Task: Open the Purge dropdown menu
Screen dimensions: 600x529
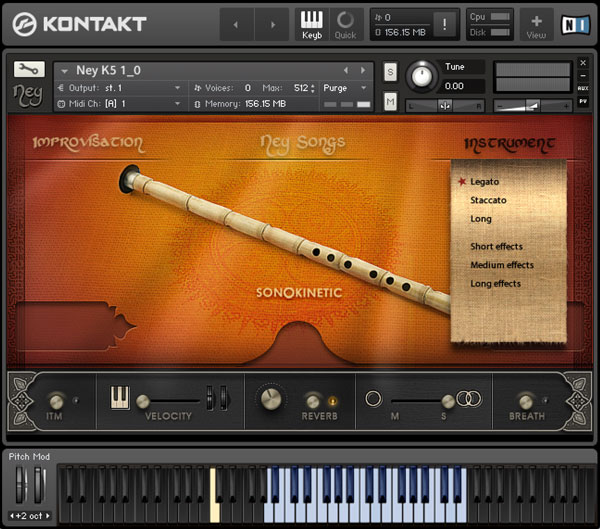Action: click(345, 88)
